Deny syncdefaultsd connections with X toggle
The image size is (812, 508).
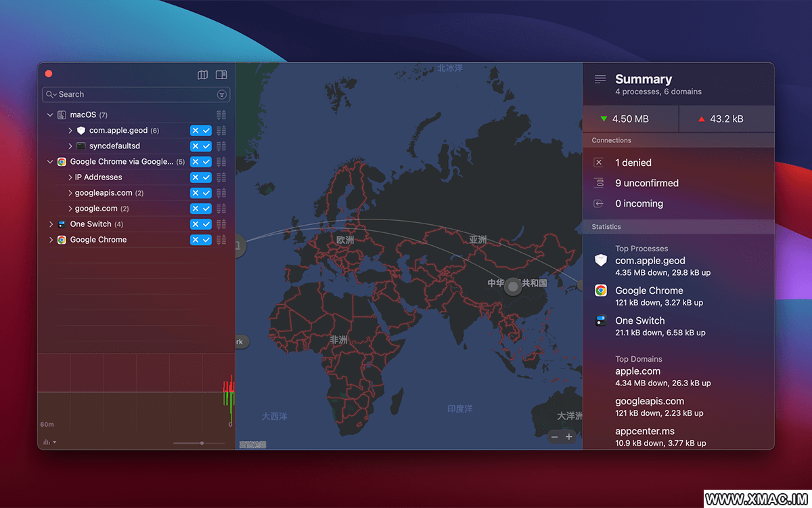[196, 146]
